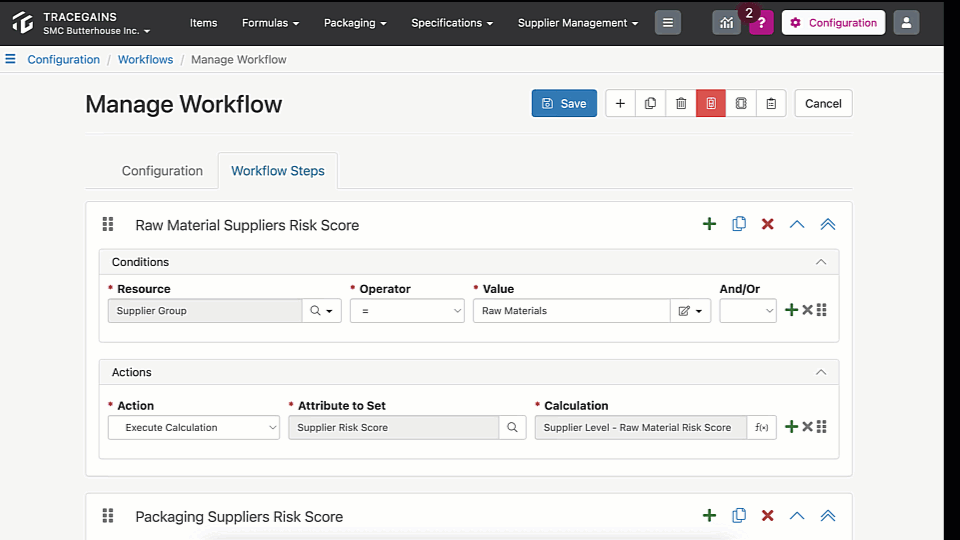Screen dimensions: 960x540
Task: Add a new action row with green plus
Action: coord(791,426)
